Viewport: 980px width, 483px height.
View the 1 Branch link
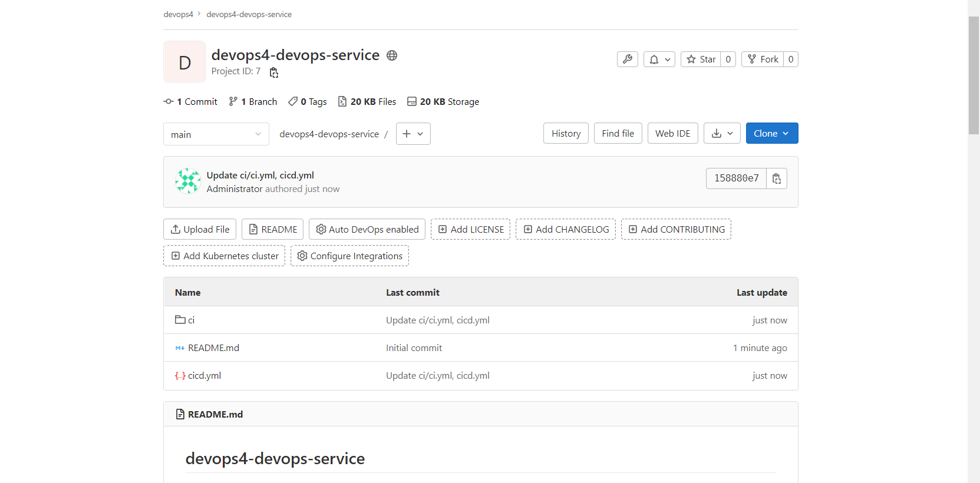[x=253, y=102]
